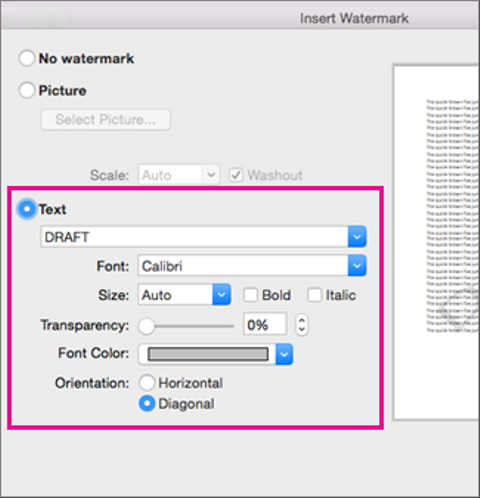Choose the Picture watermark option
This screenshot has width=480, height=498.
click(x=27, y=90)
